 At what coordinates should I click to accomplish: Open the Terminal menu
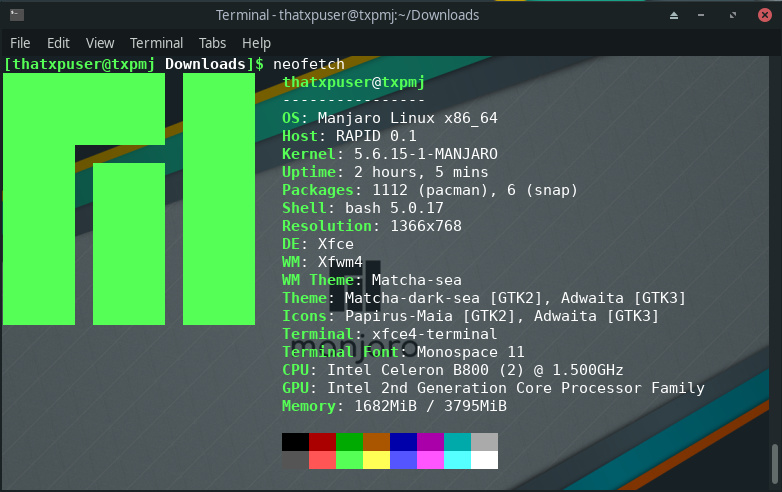click(x=156, y=43)
